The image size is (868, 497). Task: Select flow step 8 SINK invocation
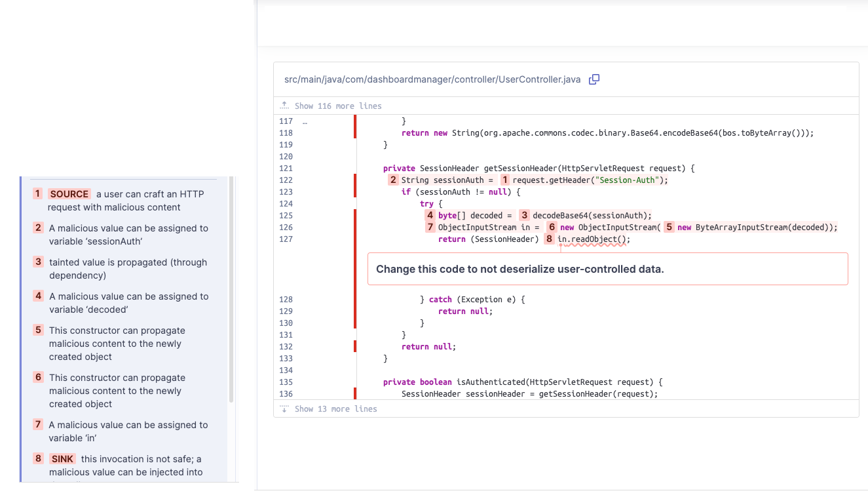point(125,467)
